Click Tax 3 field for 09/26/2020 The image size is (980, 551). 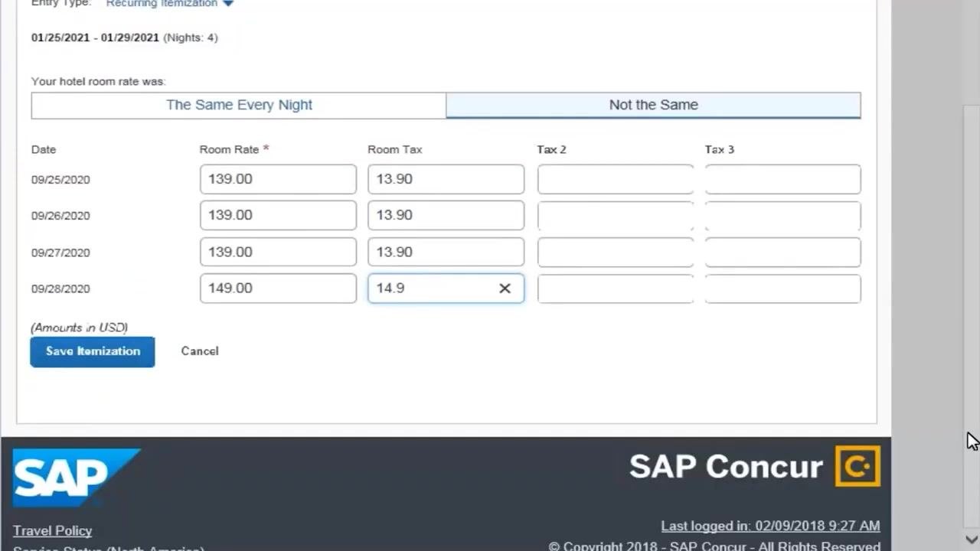(x=782, y=215)
